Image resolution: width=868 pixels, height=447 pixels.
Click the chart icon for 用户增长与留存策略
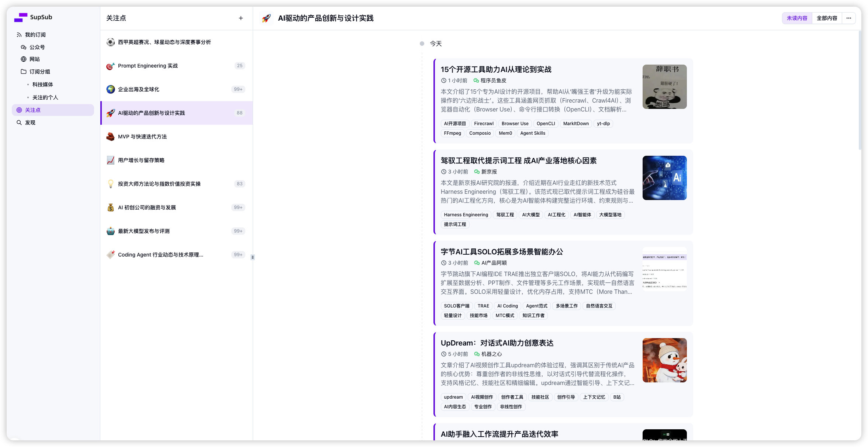click(x=111, y=160)
